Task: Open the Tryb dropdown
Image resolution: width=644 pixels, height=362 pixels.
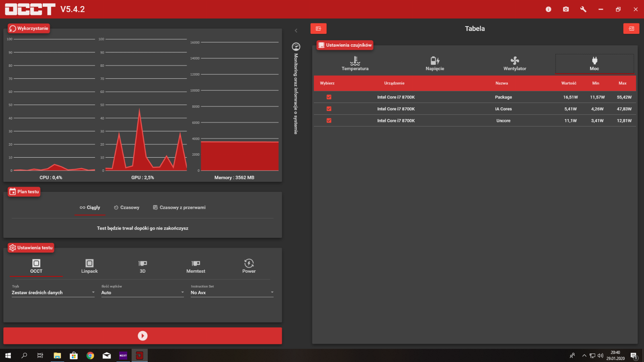Action: point(53,292)
